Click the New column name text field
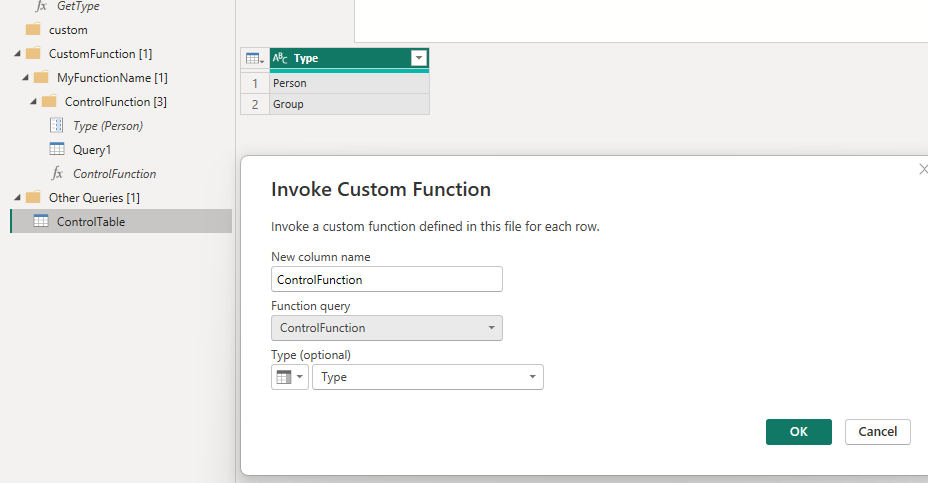This screenshot has height=483, width=928. click(386, 280)
